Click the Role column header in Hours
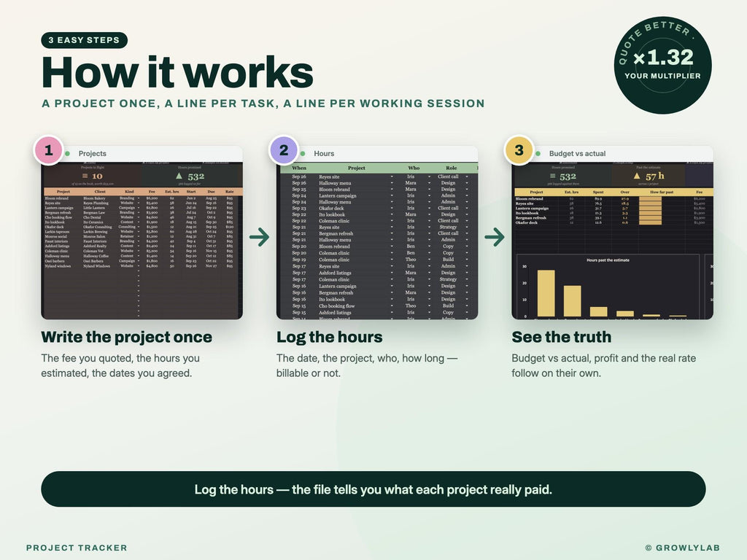The image size is (747, 560). click(451, 168)
